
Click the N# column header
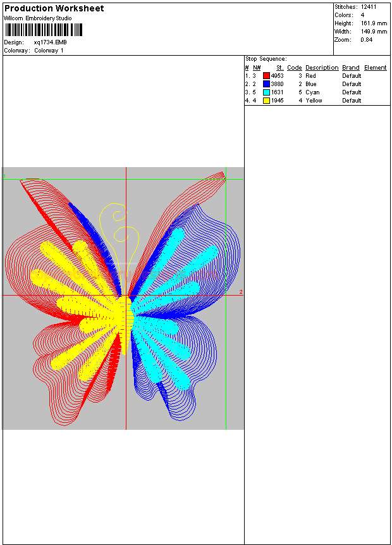click(257, 68)
